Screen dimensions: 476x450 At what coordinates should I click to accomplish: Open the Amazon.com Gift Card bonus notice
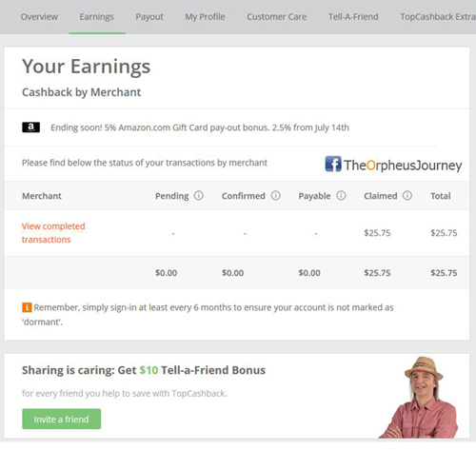point(200,127)
